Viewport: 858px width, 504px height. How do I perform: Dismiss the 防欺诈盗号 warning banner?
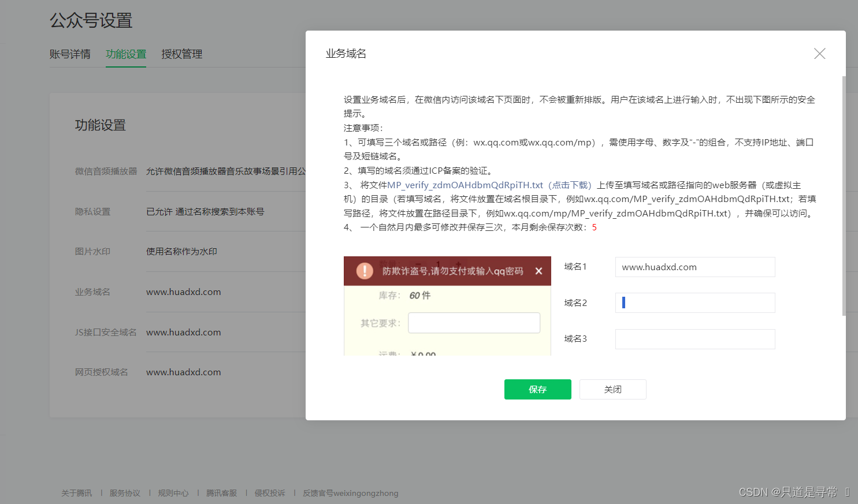point(539,271)
